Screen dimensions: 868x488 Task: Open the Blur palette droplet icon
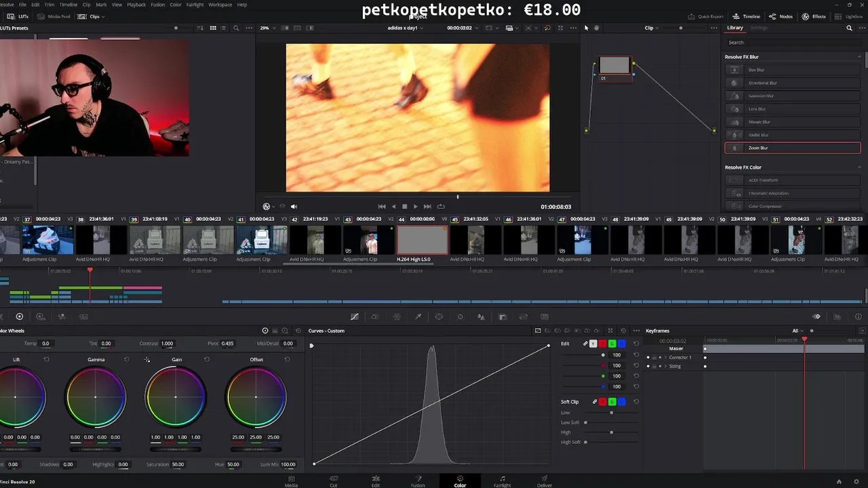point(481,317)
